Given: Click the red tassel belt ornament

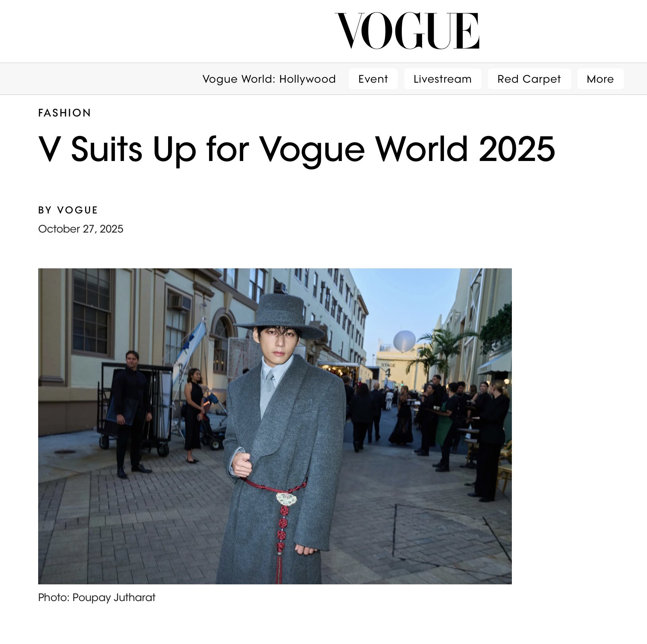Looking at the screenshot, I should click(x=281, y=525).
